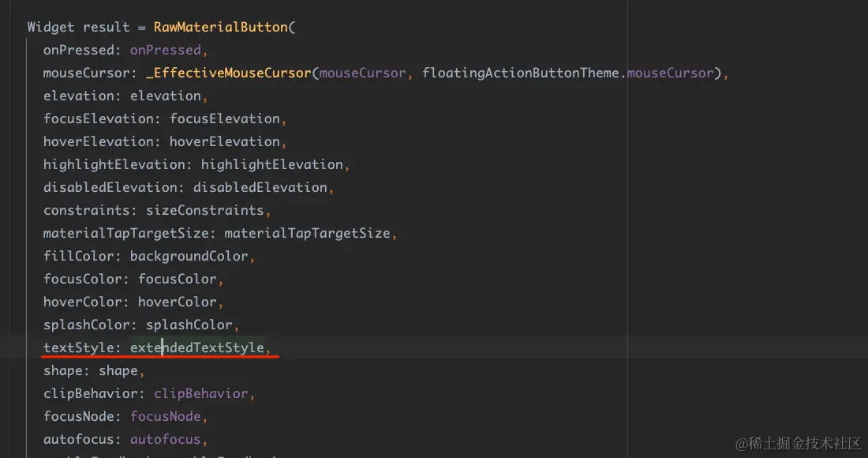Screen dimensions: 868x458
Task: Click _EffectiveMouseCursor class name
Action: coord(229,73)
